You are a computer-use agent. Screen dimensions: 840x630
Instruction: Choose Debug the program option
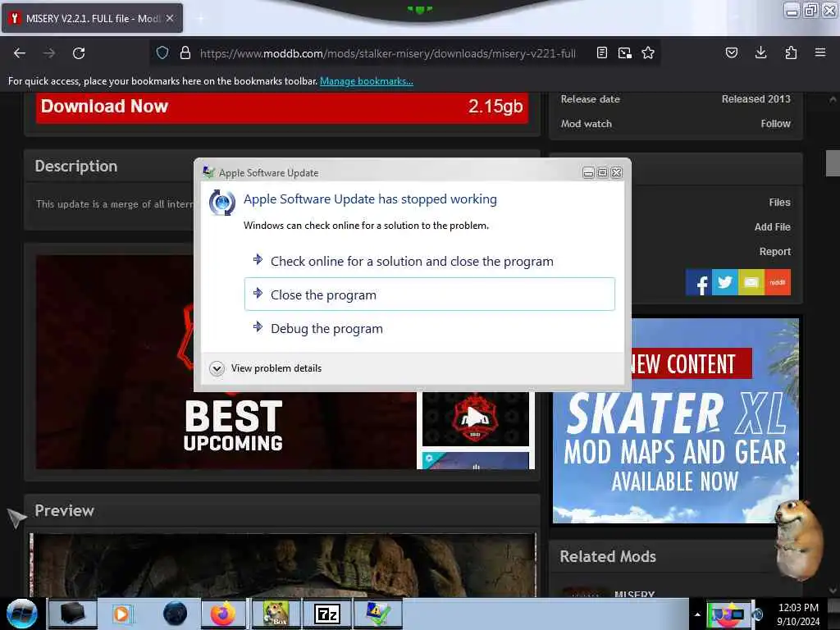[x=430, y=328]
